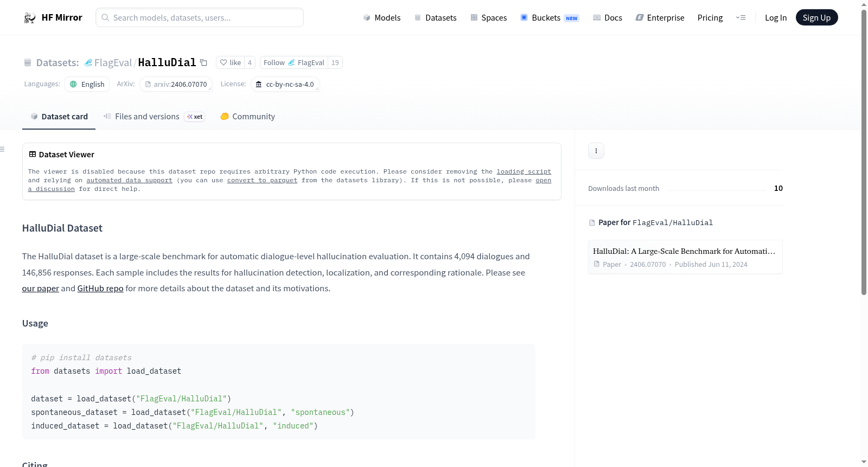Open the automated data support link
Viewport: 868px width, 467px height.
(x=129, y=180)
